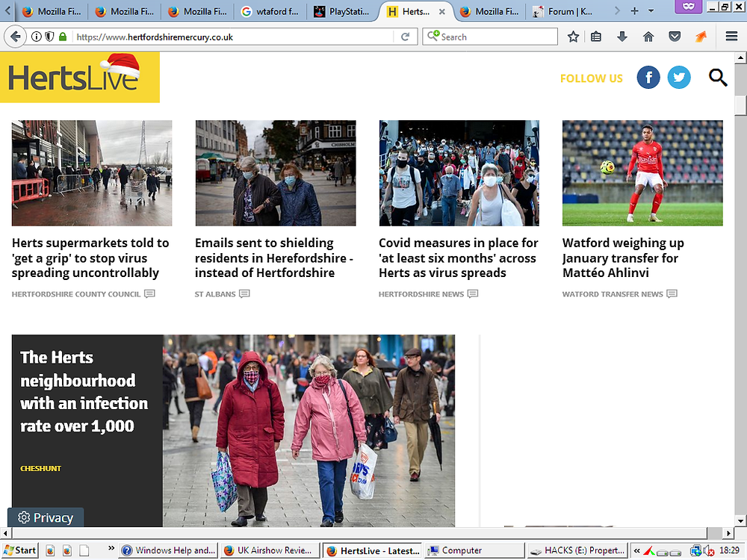The image size is (747, 560).
Task: Open Herts supermarkets 'get a grip' headline
Action: point(90,258)
